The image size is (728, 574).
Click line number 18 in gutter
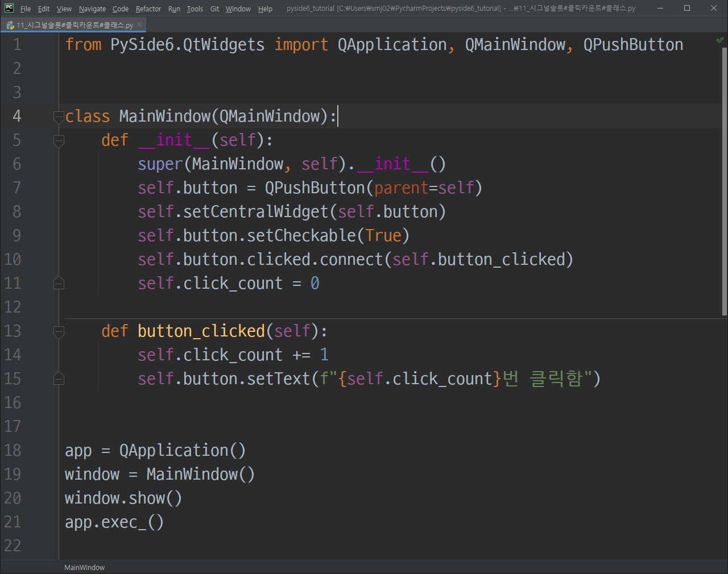[x=13, y=450]
